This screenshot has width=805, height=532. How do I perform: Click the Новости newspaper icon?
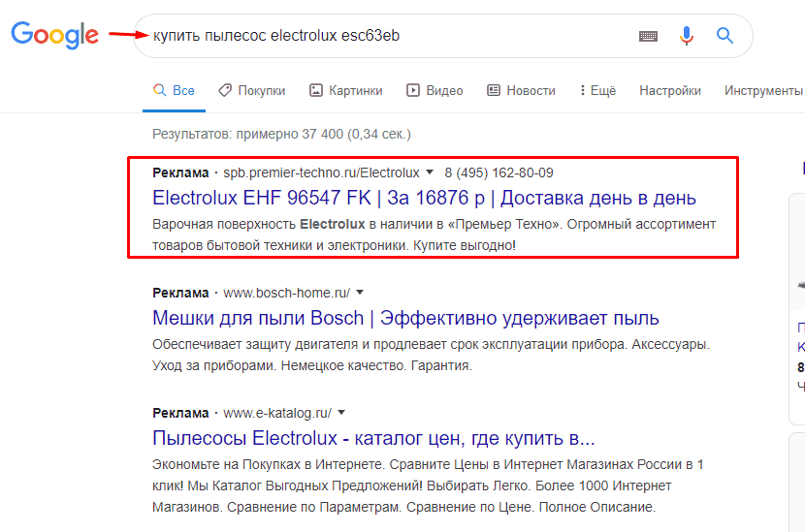coord(494,91)
